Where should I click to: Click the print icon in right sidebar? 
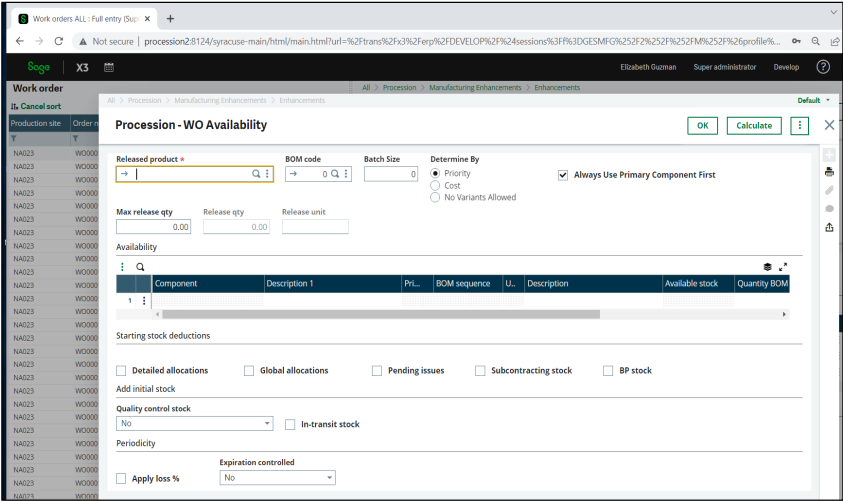tap(829, 172)
